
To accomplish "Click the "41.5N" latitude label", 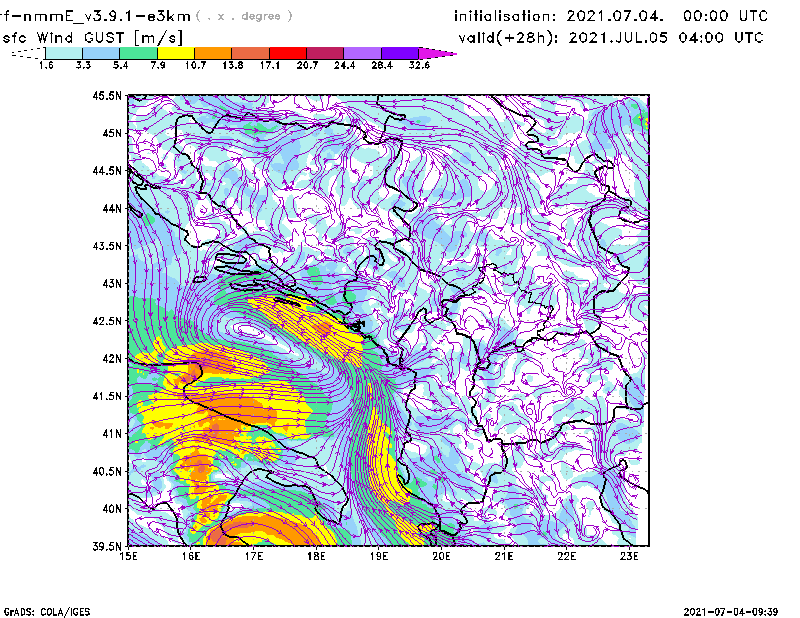I will [107, 396].
